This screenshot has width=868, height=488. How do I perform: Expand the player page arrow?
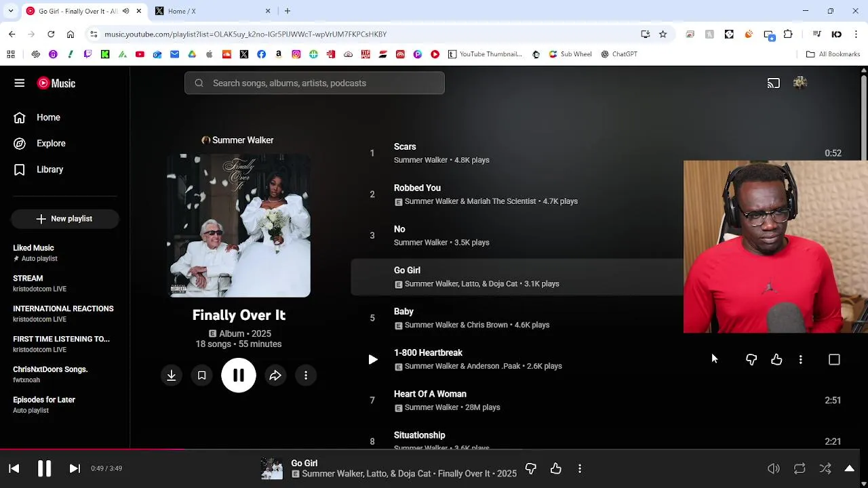849,468
